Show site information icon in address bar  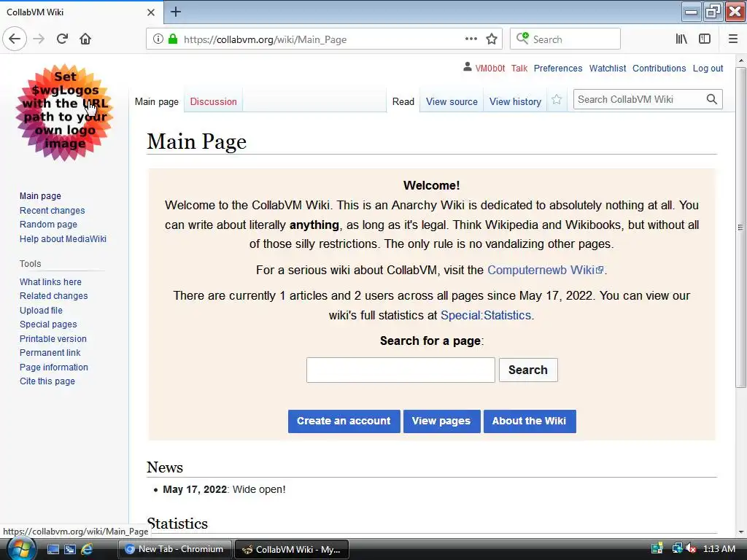point(158,39)
